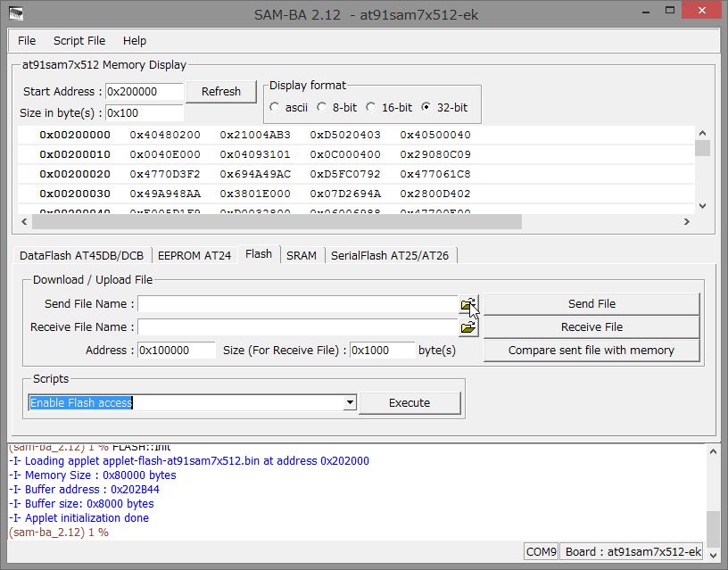The width and height of the screenshot is (728, 570).
Task: Click Compare sent file with memory
Action: [x=592, y=351]
